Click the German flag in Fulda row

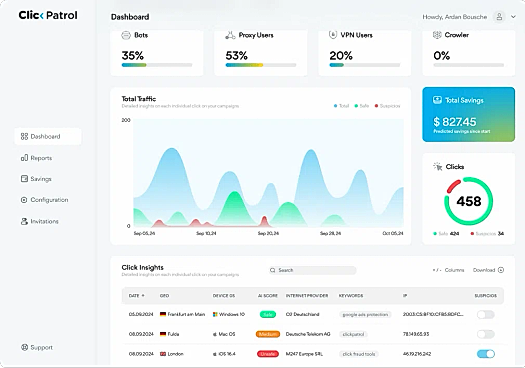pos(163,334)
